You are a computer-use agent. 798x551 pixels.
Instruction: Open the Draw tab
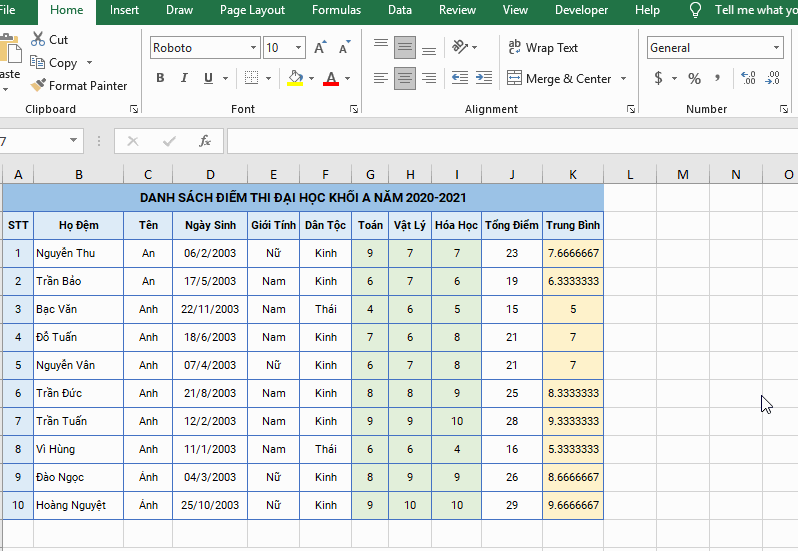pyautogui.click(x=180, y=10)
